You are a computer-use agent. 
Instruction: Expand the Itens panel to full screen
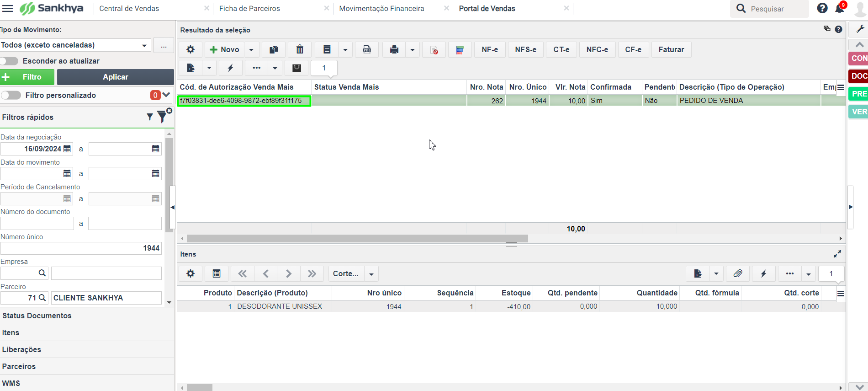click(837, 254)
